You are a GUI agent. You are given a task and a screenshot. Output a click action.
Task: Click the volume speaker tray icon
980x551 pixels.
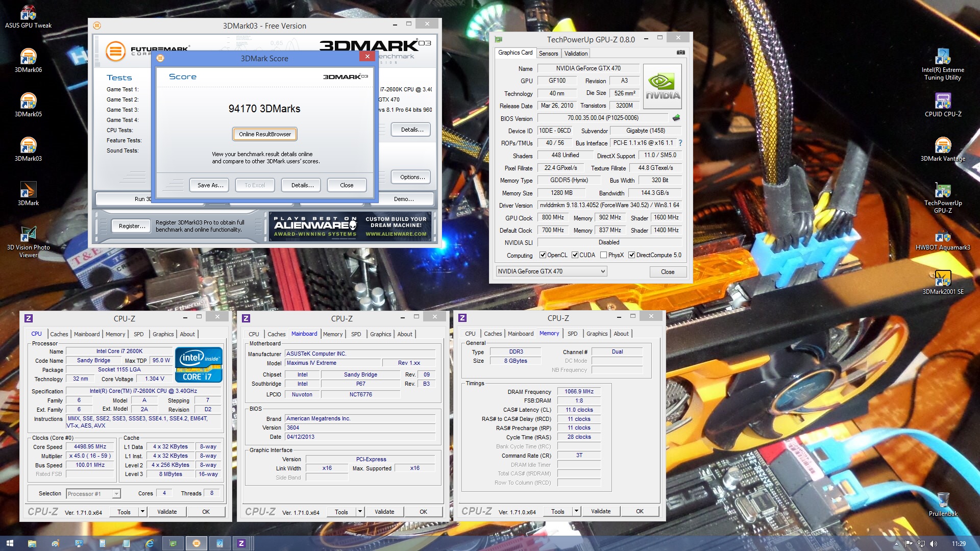934,543
